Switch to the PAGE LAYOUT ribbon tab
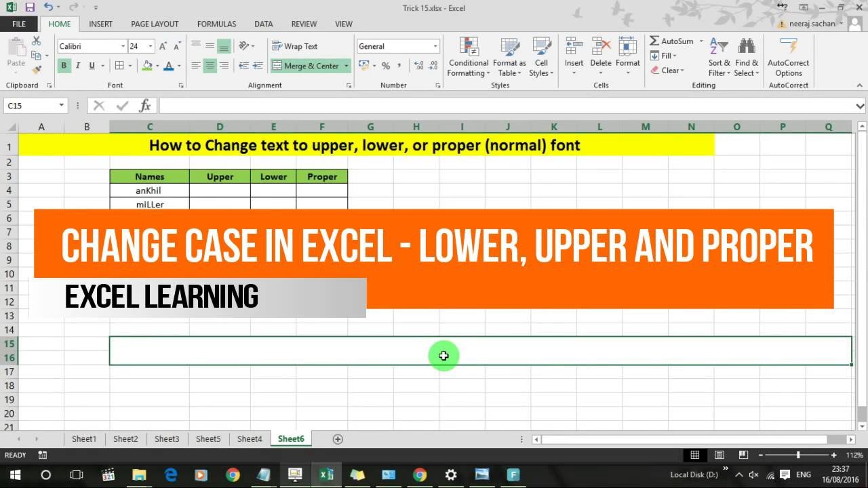This screenshot has width=868, height=488. click(x=155, y=24)
